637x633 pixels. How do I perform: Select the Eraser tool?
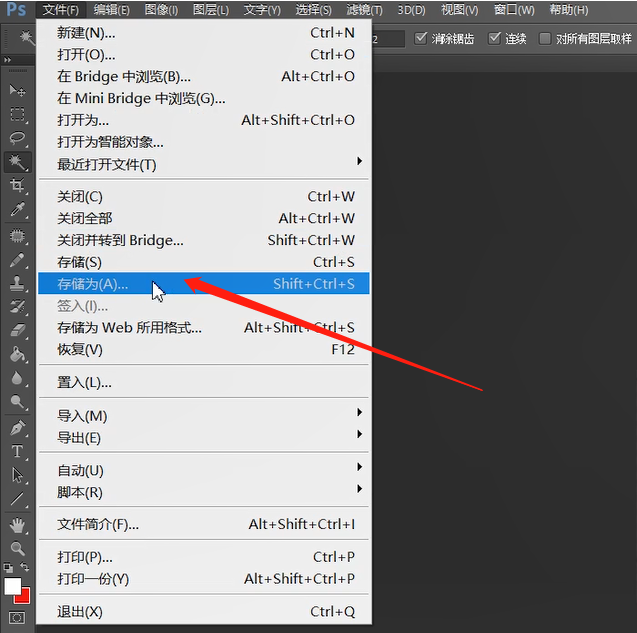(x=17, y=330)
